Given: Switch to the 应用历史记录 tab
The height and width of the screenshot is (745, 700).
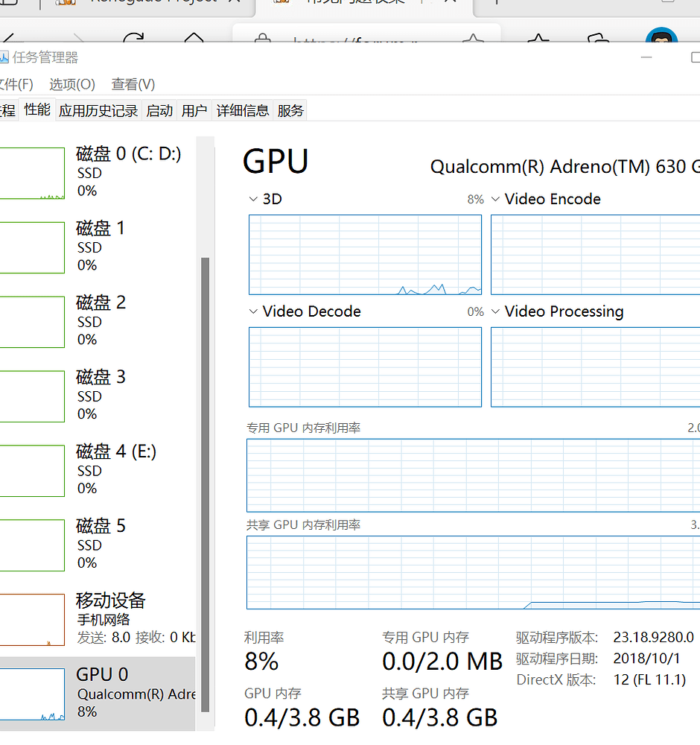Looking at the screenshot, I should 98,111.
